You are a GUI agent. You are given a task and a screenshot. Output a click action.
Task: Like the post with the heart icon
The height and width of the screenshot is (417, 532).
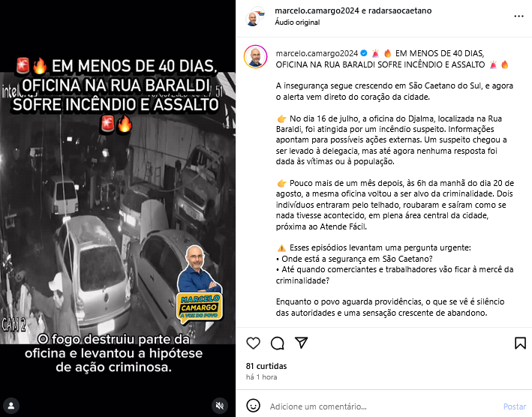click(x=253, y=343)
